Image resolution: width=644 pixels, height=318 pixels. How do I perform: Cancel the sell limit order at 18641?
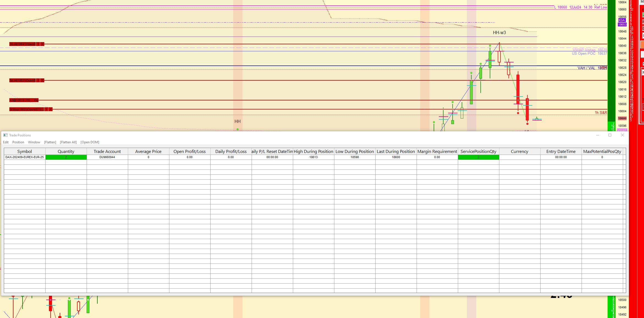coord(42,44)
